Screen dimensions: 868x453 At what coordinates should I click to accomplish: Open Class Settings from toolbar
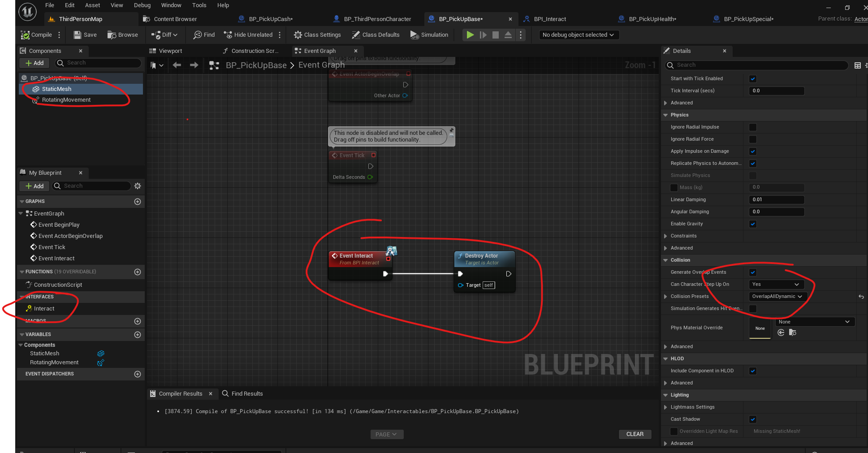coord(298,35)
